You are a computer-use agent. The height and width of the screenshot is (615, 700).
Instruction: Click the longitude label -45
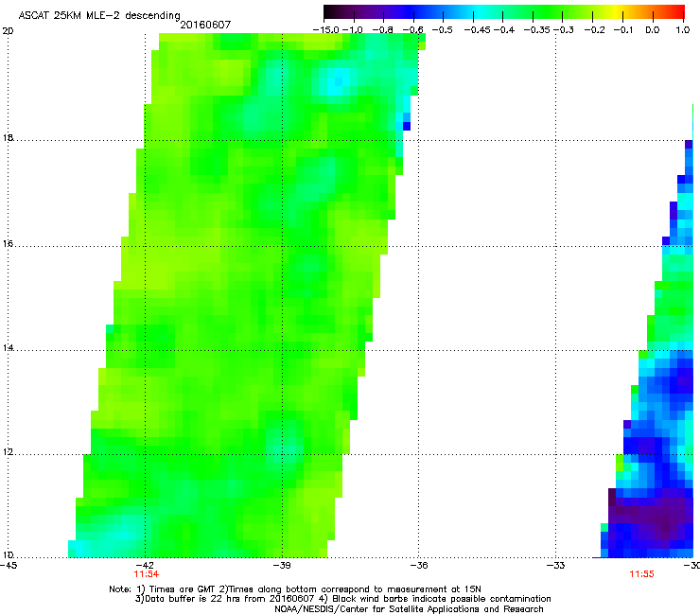(9, 565)
